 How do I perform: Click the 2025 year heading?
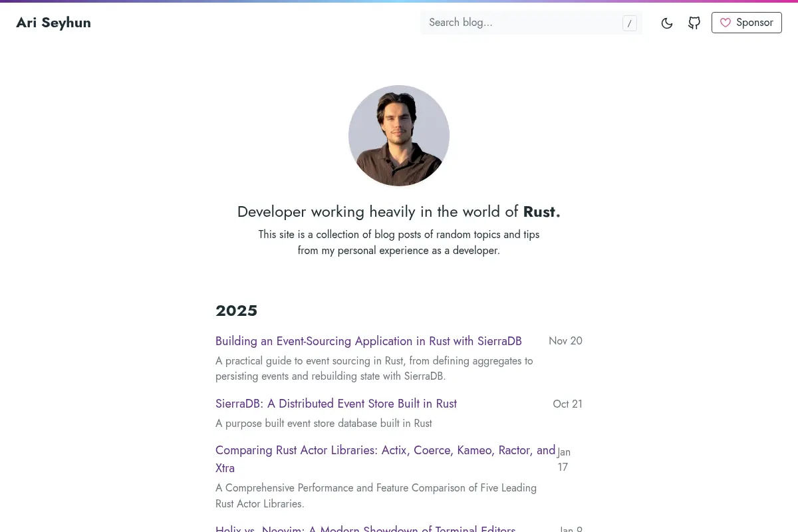[x=236, y=311]
